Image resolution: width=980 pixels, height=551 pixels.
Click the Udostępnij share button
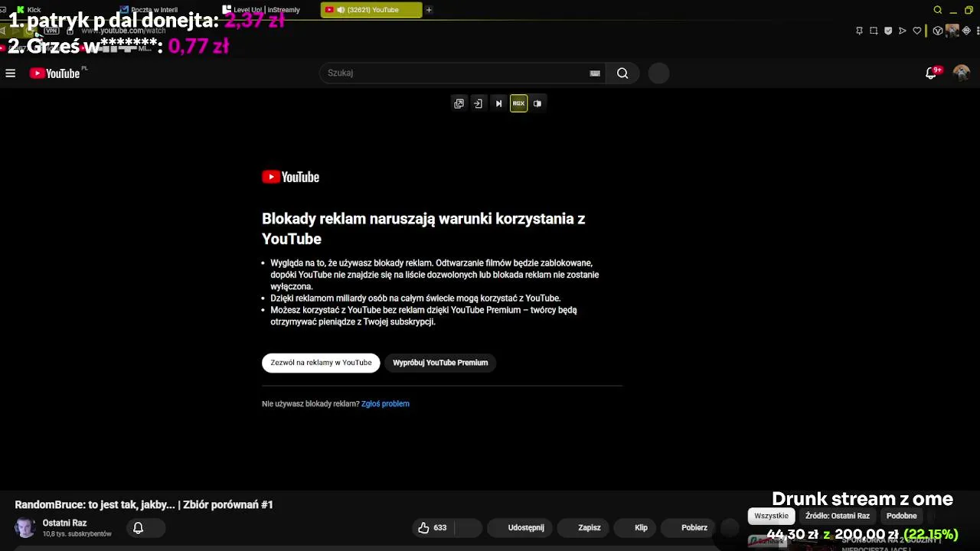(x=519, y=528)
